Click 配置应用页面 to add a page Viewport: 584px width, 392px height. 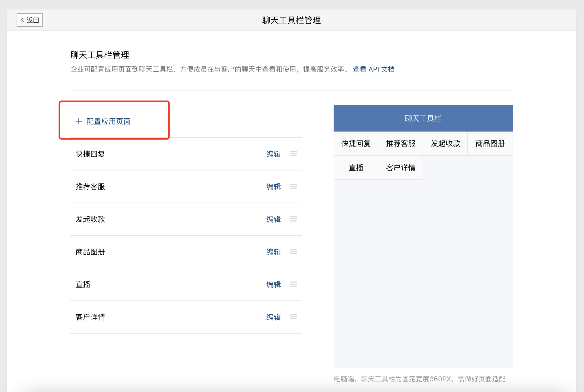103,121
